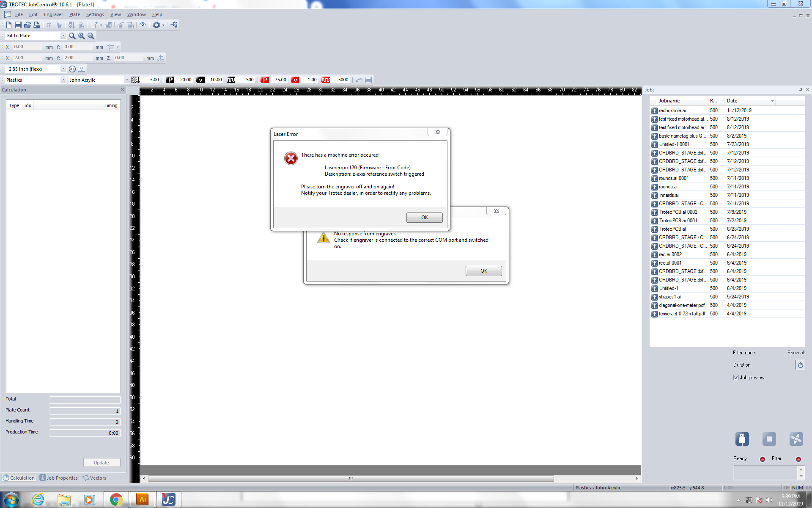The image size is (812, 508).
Task: Open Adobe Illustrator from the taskbar
Action: 143,500
